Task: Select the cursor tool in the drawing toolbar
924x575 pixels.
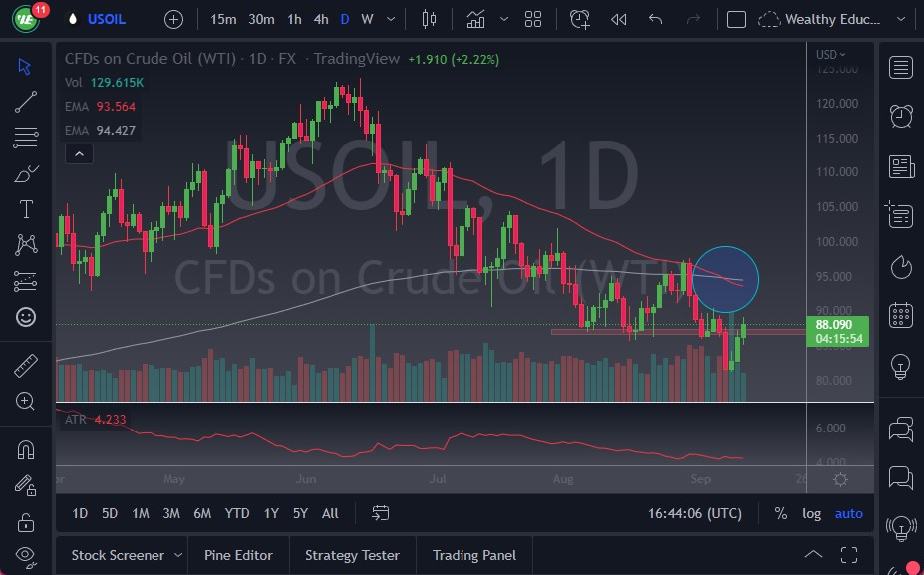Action: (x=25, y=66)
